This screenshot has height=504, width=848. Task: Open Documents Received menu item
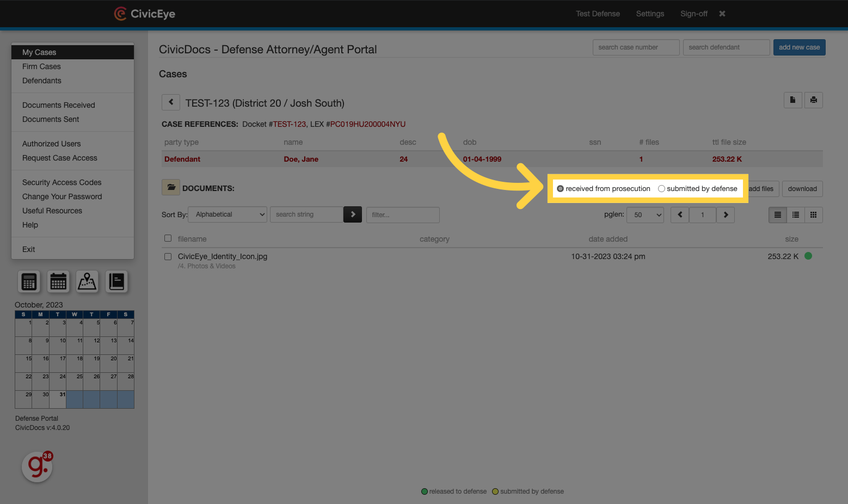point(72,105)
